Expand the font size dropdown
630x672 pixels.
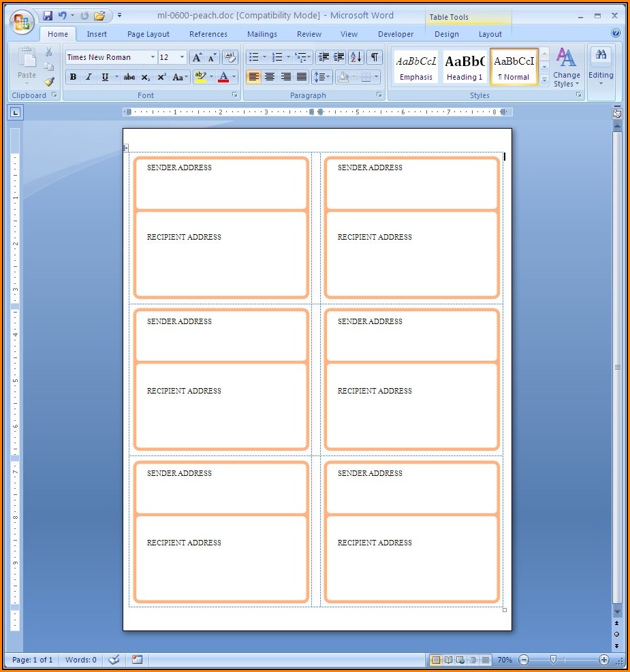point(183,58)
